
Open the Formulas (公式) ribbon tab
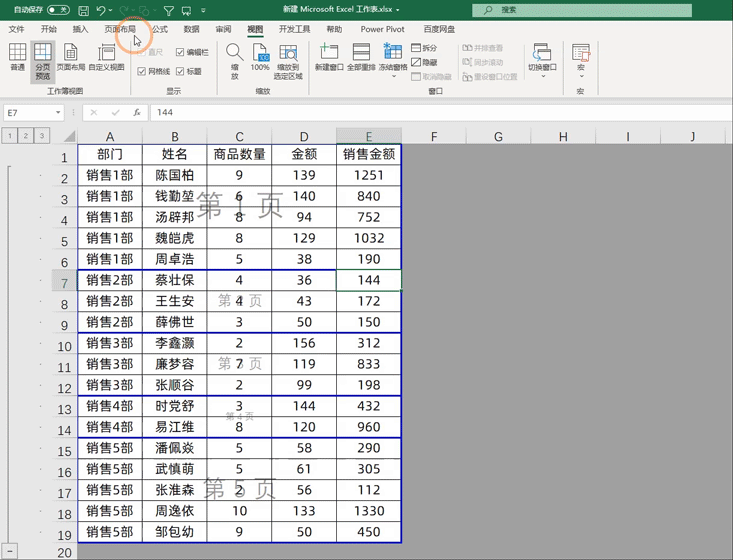point(160,29)
